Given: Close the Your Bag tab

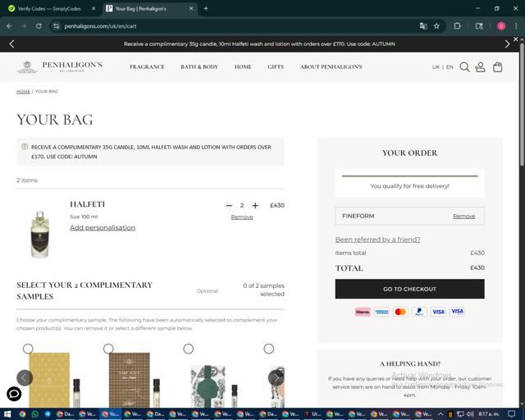Looking at the screenshot, I should [191, 8].
